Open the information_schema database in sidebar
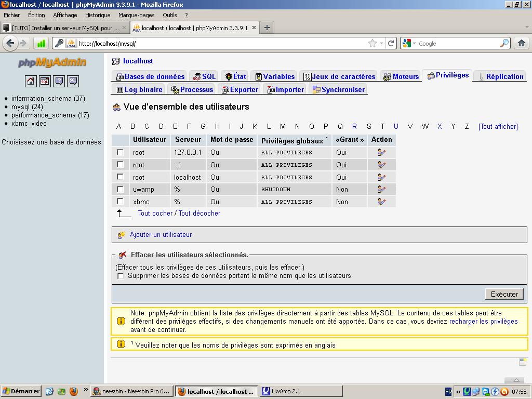Viewport: 532px width, 399px height. pyautogui.click(x=48, y=98)
